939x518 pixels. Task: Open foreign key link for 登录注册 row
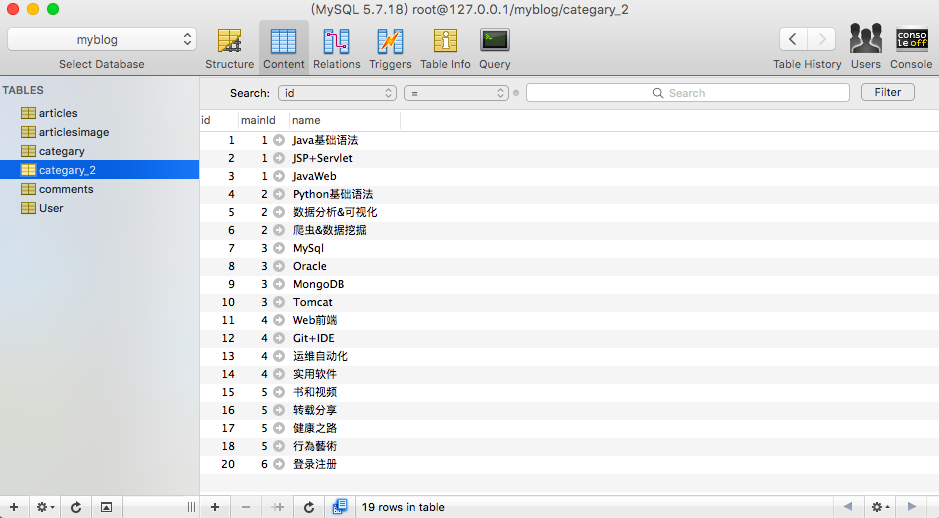(x=279, y=464)
